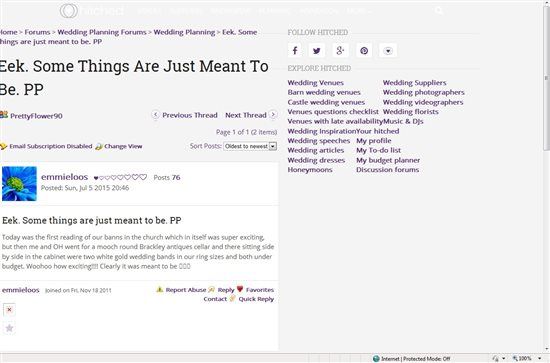Click the Favorites heart icon
550x363 pixels.
240,289
